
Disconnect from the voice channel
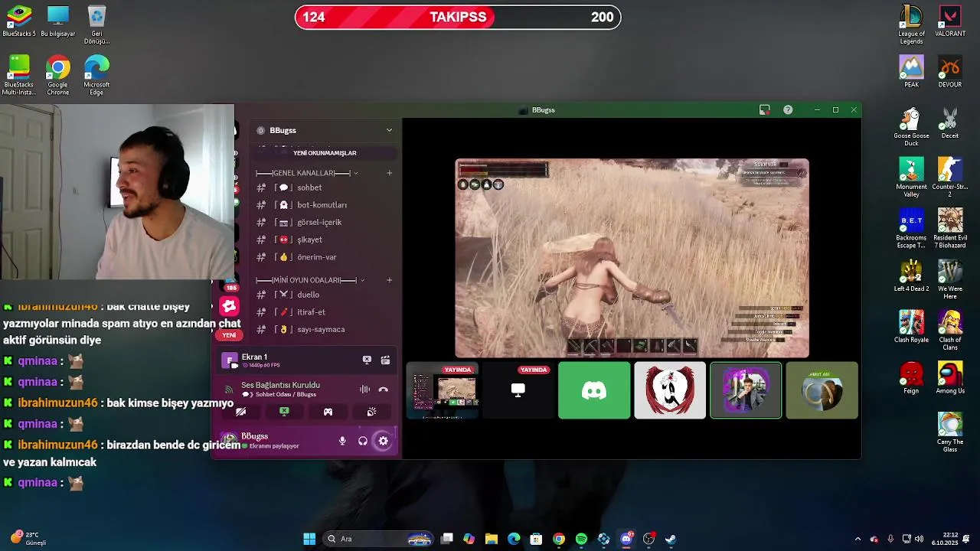point(384,390)
